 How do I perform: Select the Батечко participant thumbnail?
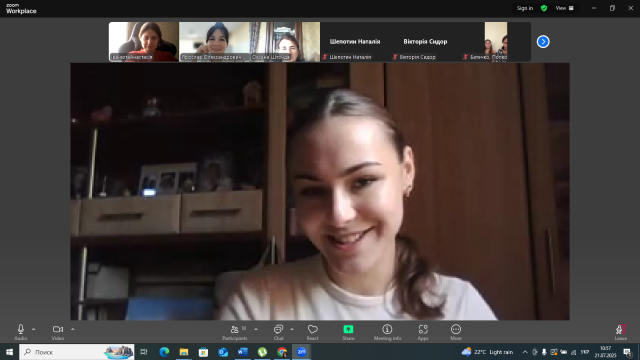(x=496, y=42)
